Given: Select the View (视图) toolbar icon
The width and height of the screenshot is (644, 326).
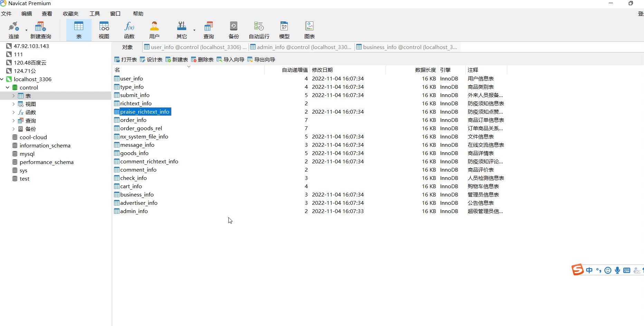Looking at the screenshot, I should coord(104,30).
